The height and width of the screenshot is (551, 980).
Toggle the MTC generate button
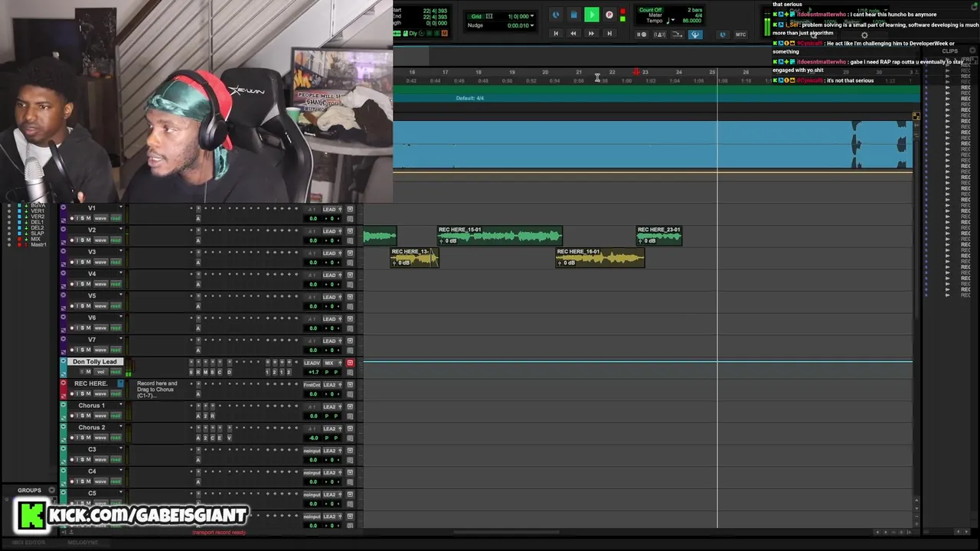pyautogui.click(x=740, y=34)
